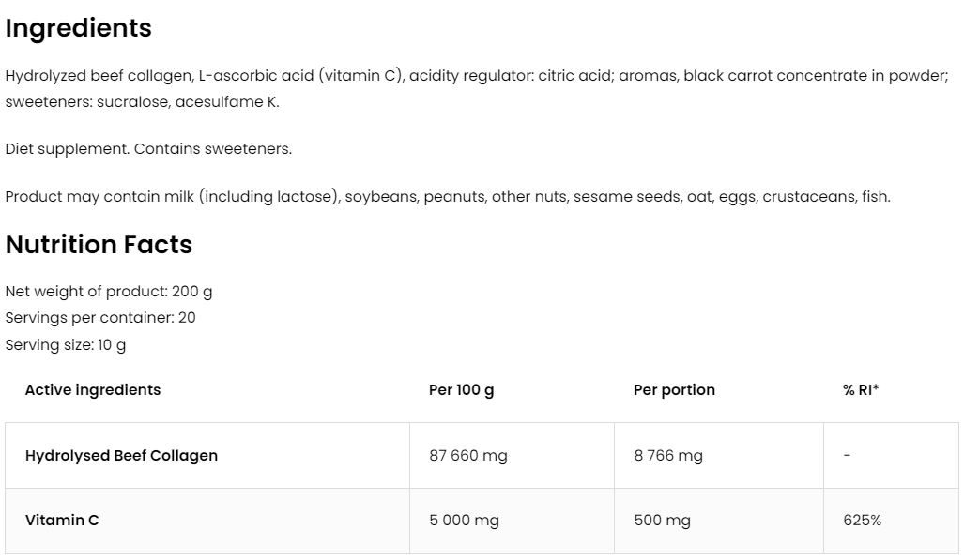The image size is (964, 560).
Task: Click the 500 mg per portion cell
Action: (x=662, y=520)
